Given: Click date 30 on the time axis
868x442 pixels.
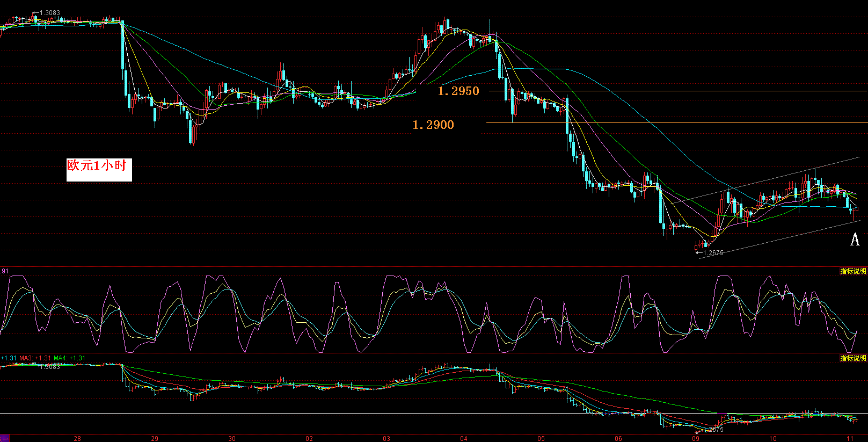Looking at the screenshot, I should click(232, 438).
